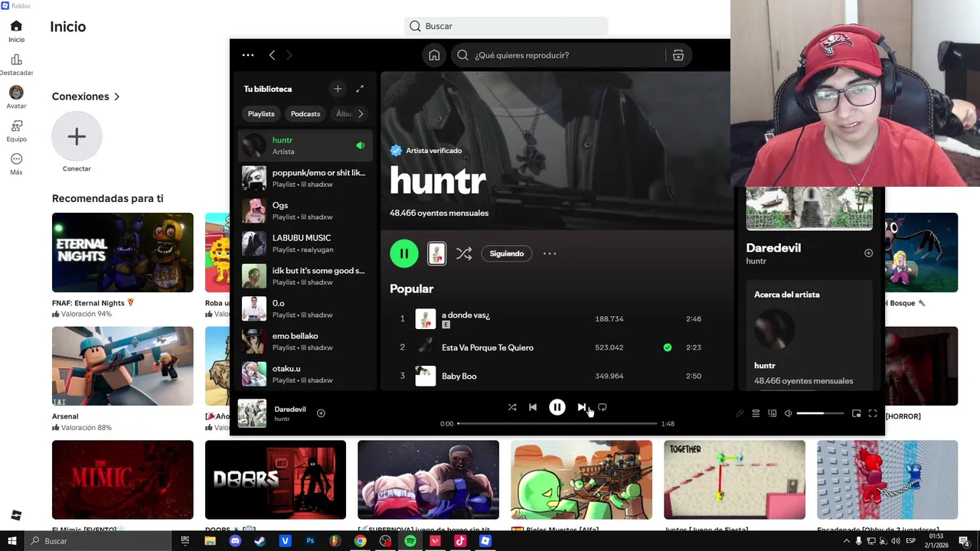Go forward in Spotify navigation
The image size is (980, 551).
tap(289, 55)
